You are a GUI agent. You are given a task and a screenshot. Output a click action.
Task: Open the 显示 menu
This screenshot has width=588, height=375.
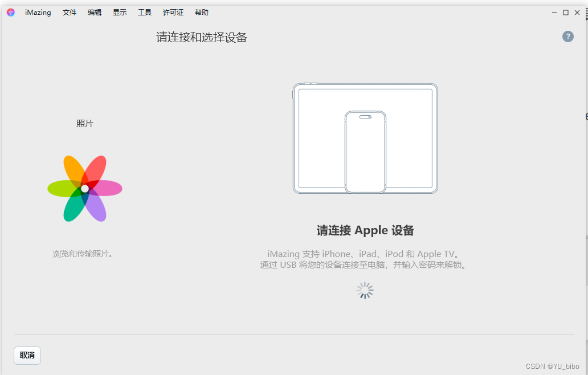click(x=120, y=13)
